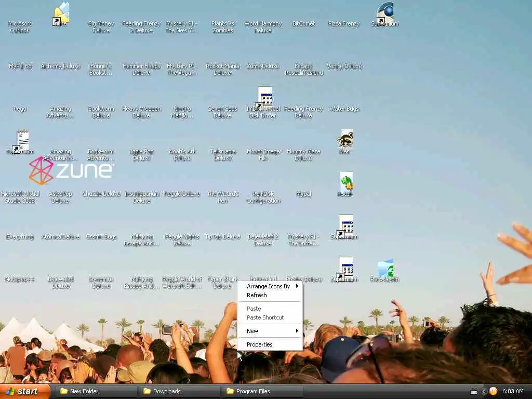Select the Pego desktop shortcut
The width and height of the screenshot is (532, 399).
[20, 109]
